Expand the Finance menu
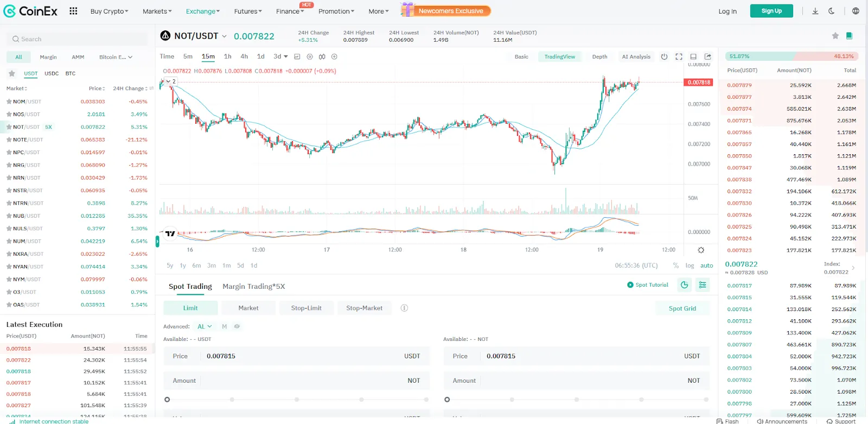 290,11
